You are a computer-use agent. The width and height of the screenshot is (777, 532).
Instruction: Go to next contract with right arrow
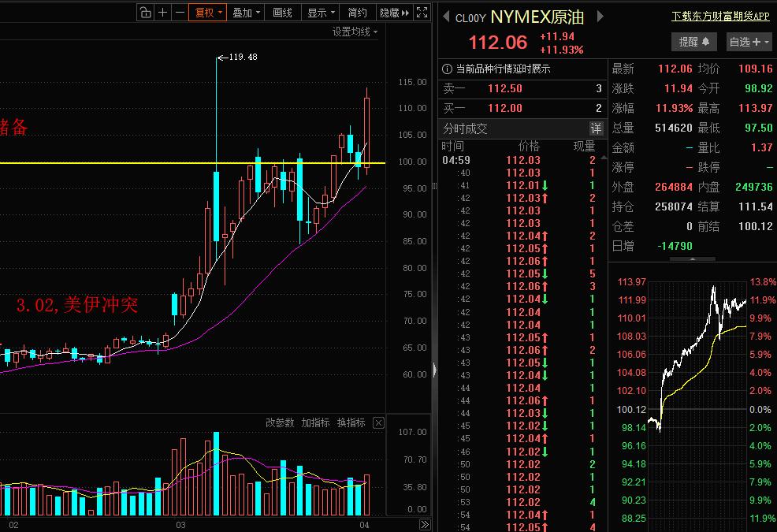pyautogui.click(x=600, y=17)
